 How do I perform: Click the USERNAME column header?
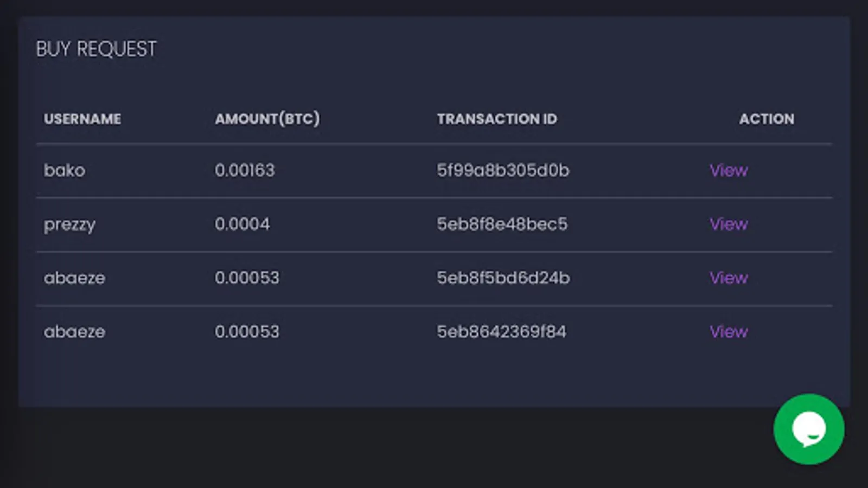click(82, 119)
